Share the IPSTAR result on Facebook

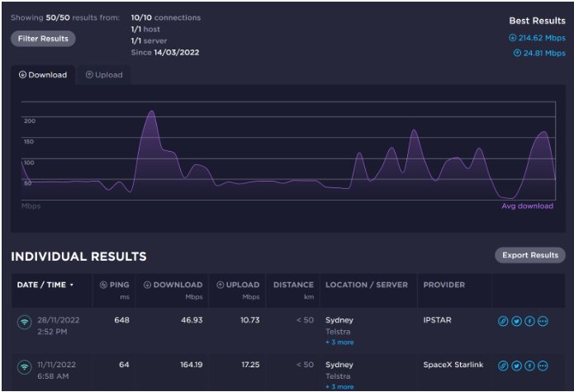529,321
